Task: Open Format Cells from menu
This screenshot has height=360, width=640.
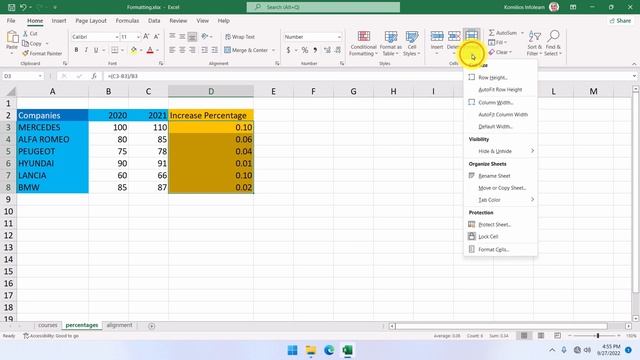Action: (500, 249)
